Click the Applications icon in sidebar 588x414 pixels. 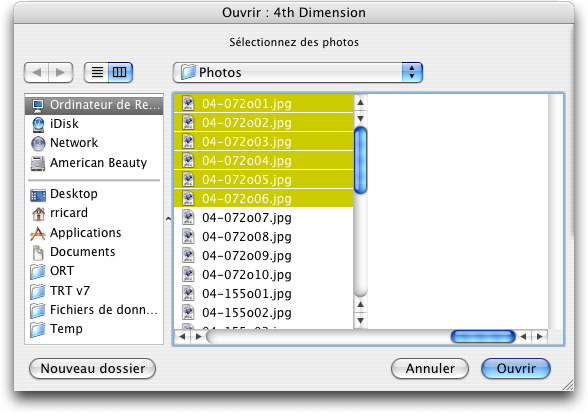pos(38,233)
